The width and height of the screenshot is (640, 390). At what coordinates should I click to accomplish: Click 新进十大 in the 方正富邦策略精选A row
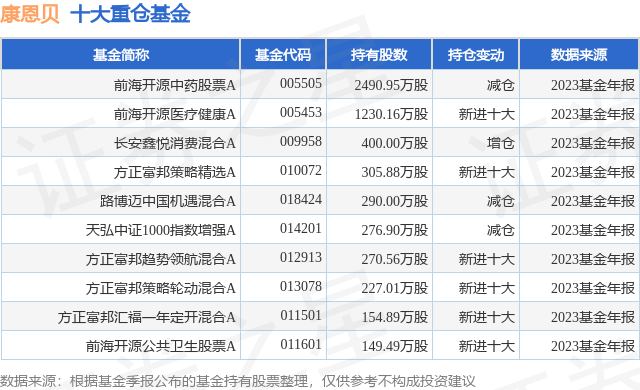[487, 172]
